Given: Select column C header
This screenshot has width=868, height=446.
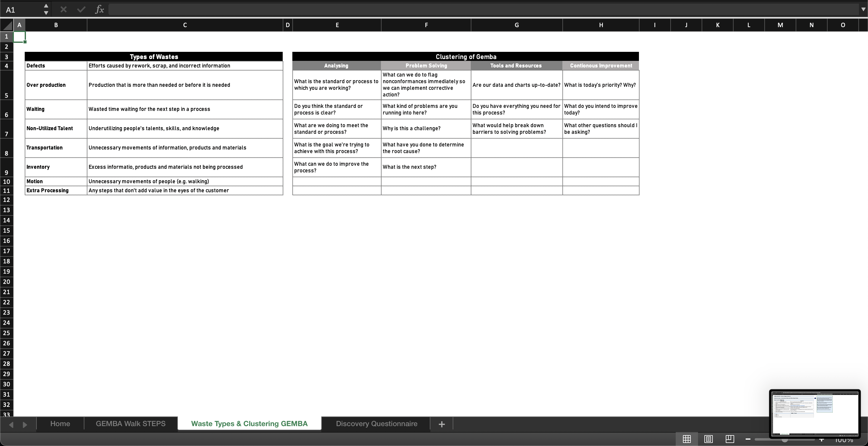Looking at the screenshot, I should pyautogui.click(x=185, y=25).
